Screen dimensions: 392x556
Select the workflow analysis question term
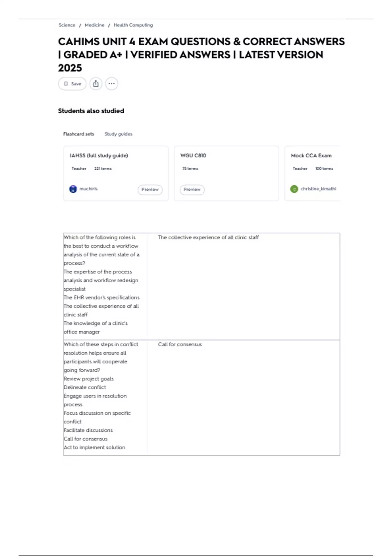point(101,250)
